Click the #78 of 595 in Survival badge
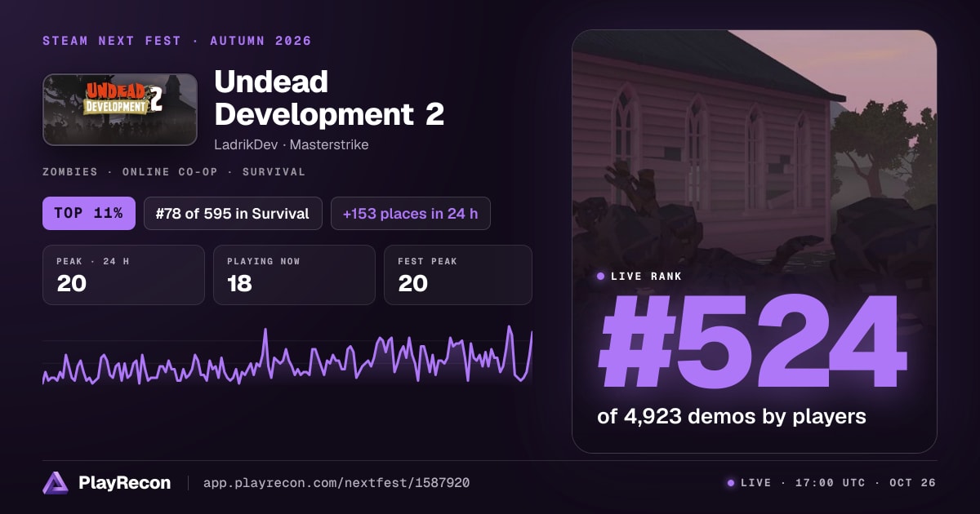Screen dimensions: 980x514 [233, 214]
